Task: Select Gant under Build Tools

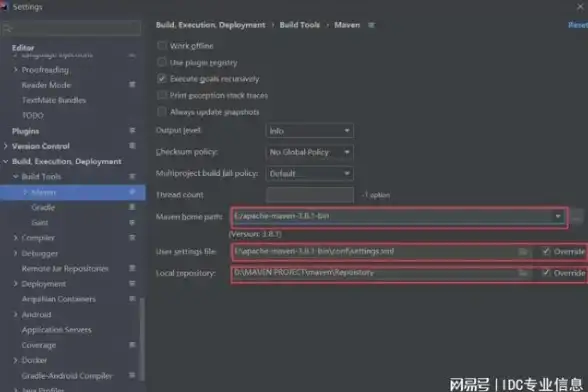Action: point(40,222)
